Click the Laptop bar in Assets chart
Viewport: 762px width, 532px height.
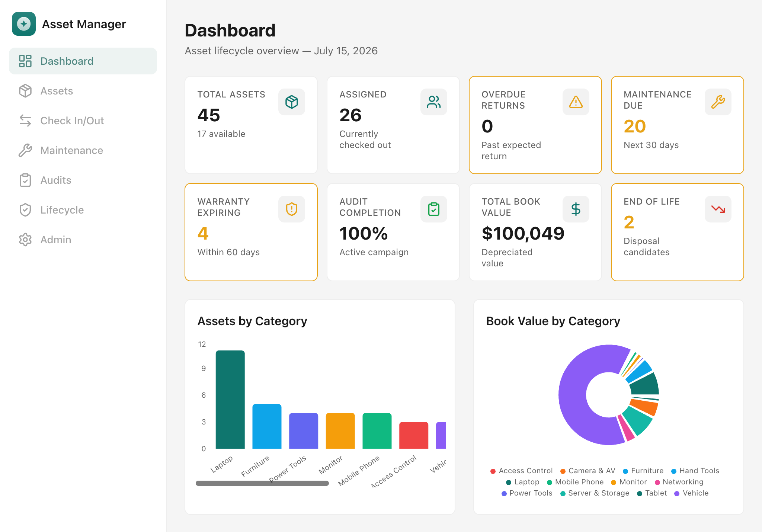[230, 400]
